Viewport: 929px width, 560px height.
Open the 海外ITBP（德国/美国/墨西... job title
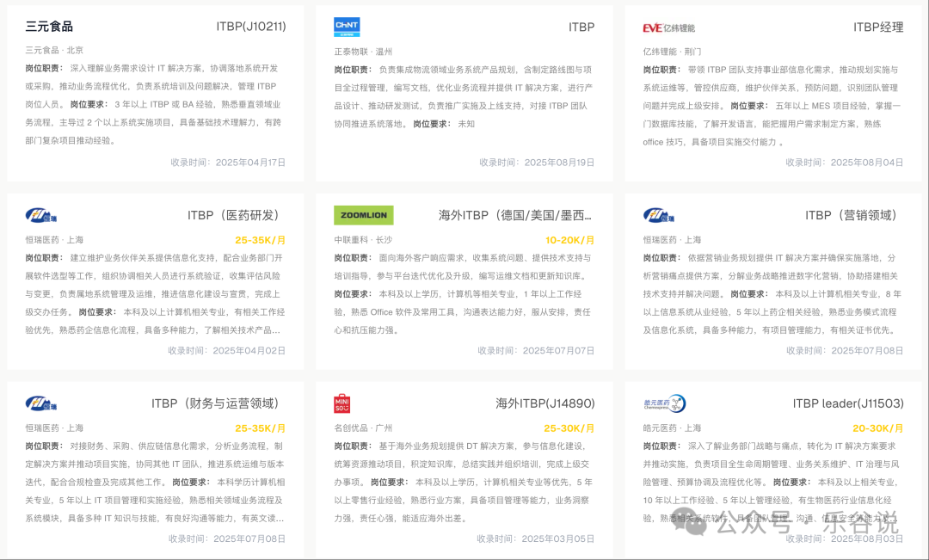515,215
